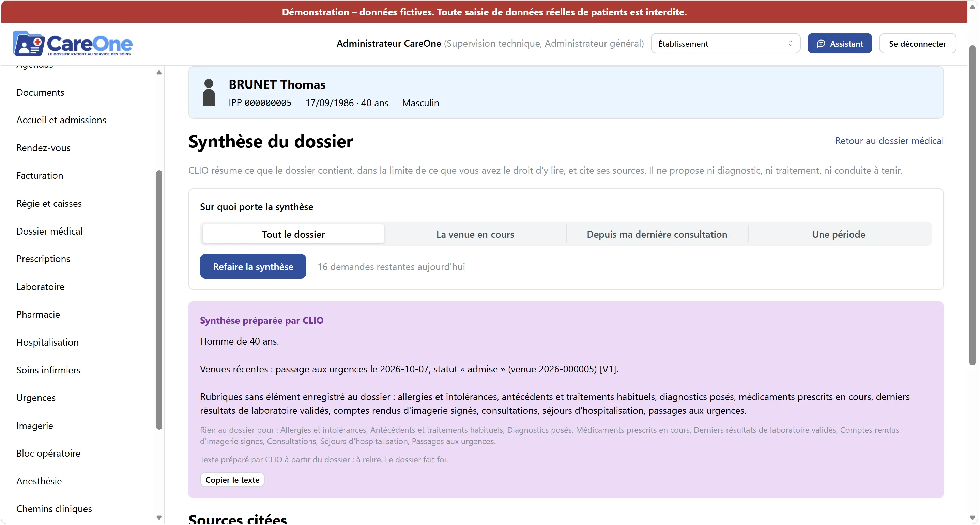Select the Une période tab
This screenshot has height=525, width=980.
[x=839, y=234]
